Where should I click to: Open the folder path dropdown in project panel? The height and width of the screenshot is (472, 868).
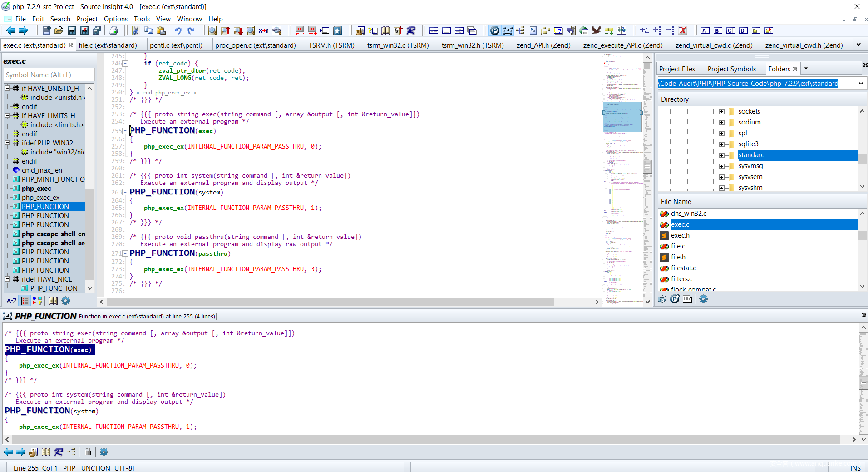(861, 84)
